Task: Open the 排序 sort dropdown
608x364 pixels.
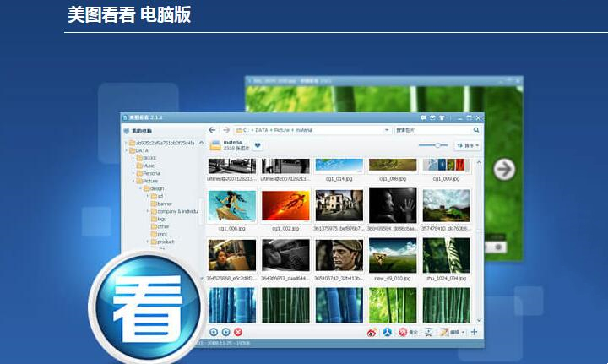Action: [x=467, y=145]
